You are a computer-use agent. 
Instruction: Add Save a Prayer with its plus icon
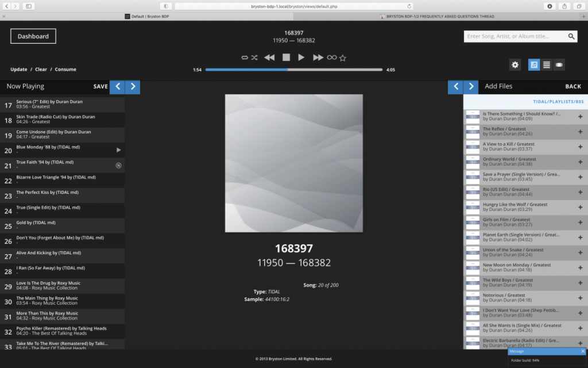(x=580, y=177)
